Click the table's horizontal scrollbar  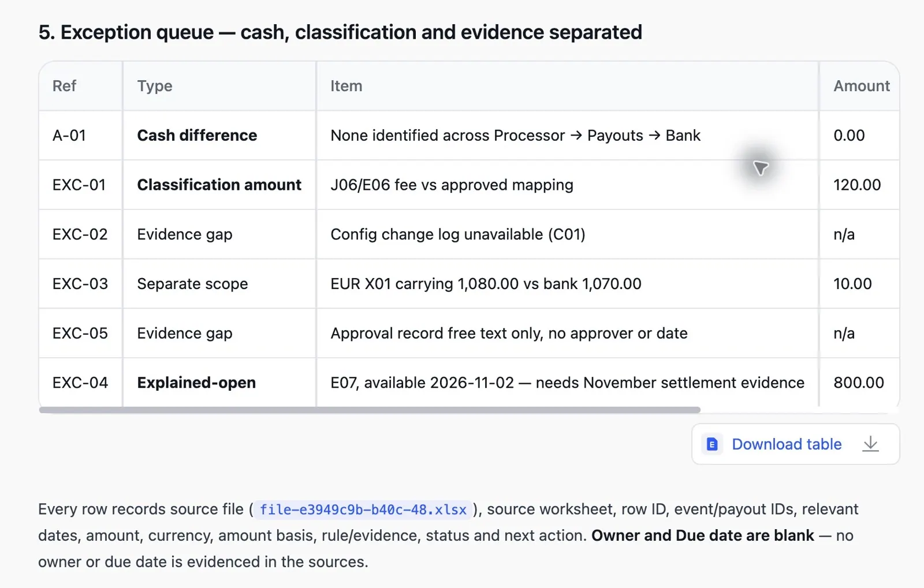point(370,410)
